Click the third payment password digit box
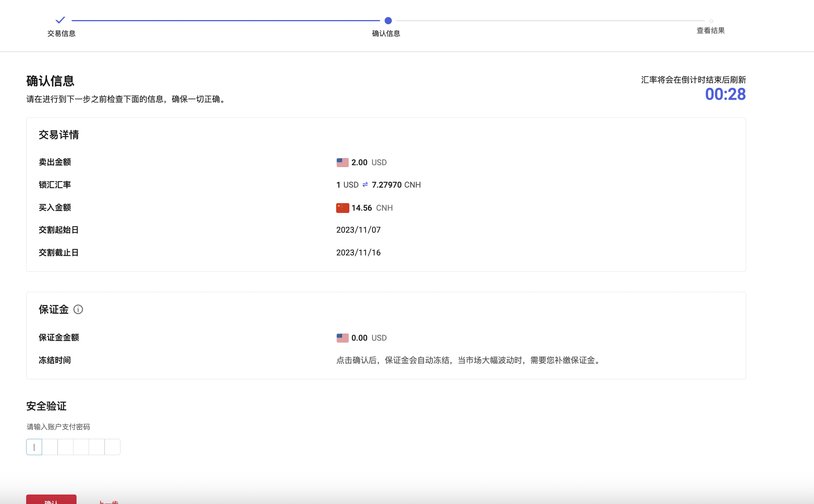The width and height of the screenshot is (814, 504). (x=66, y=447)
